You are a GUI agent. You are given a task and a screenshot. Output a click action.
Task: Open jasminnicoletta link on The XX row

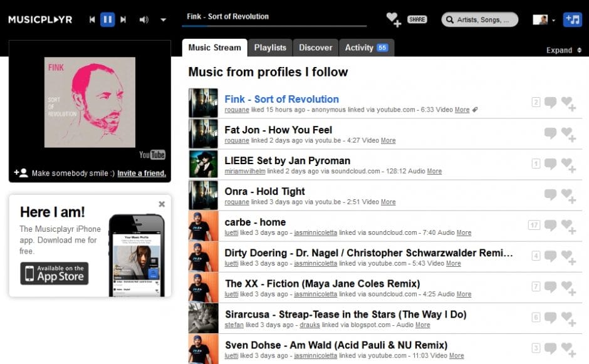pyautogui.click(x=316, y=294)
